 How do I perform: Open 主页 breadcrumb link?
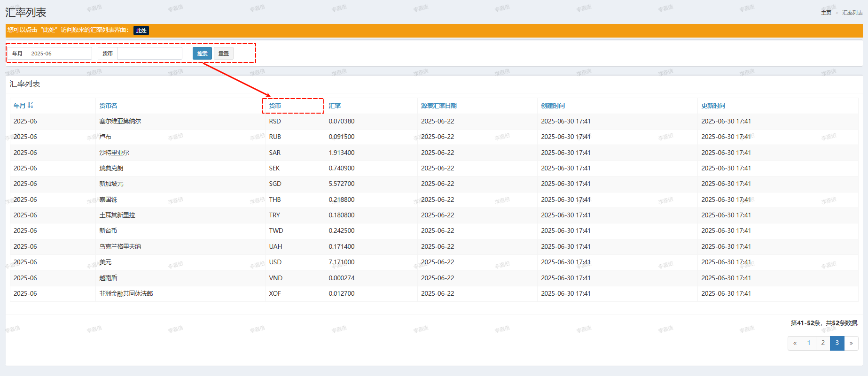pos(826,13)
